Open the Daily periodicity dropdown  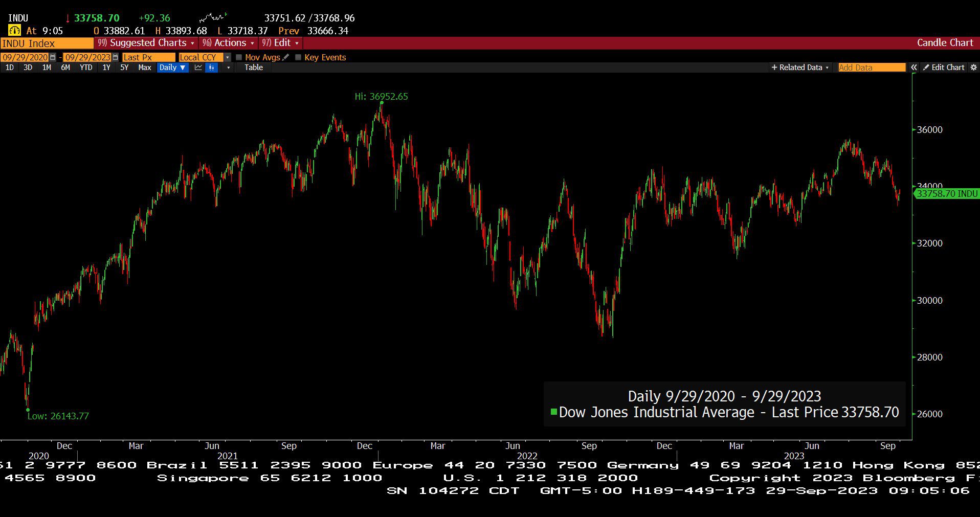(x=172, y=68)
